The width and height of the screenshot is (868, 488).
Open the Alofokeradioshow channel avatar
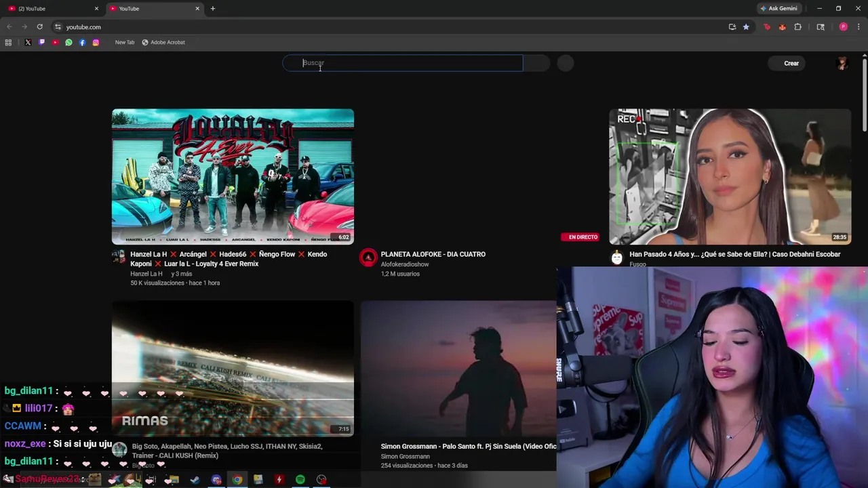click(368, 257)
